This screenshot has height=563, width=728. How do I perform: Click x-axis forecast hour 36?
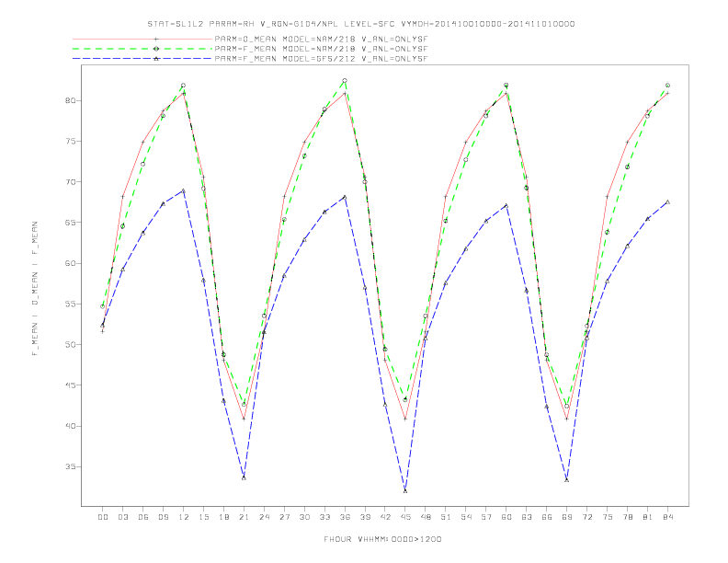[345, 517]
